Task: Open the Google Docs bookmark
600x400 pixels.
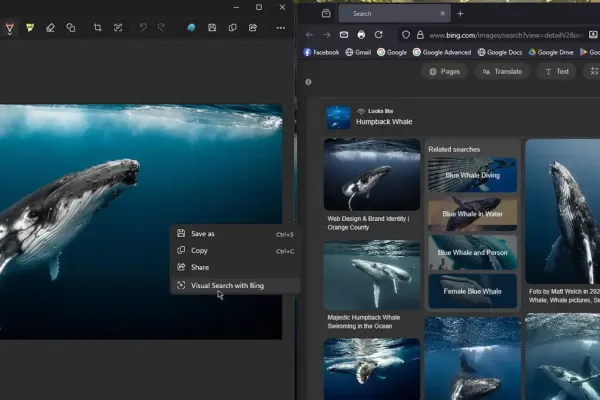Action: 500,52
